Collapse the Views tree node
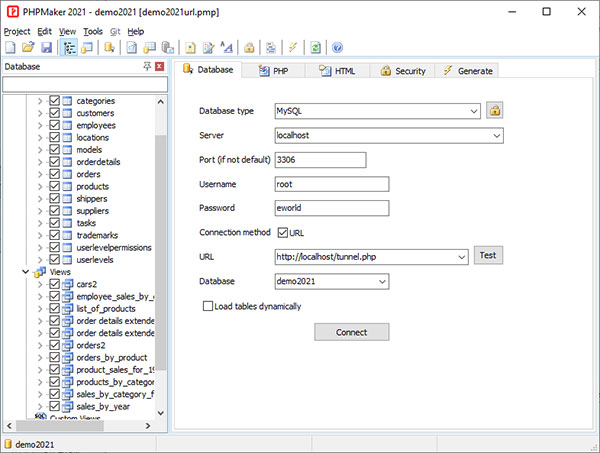This screenshot has height=453, width=600. coord(26,271)
